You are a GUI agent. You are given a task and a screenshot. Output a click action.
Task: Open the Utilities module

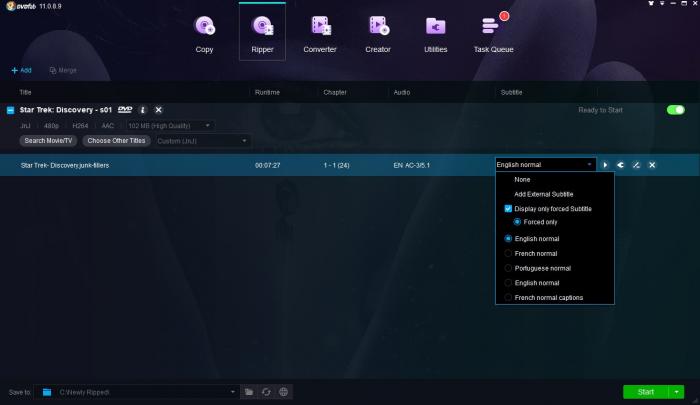(435, 34)
